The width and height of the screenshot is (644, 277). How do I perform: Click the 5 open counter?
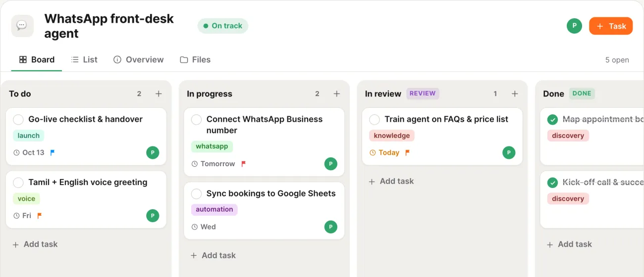coord(617,60)
